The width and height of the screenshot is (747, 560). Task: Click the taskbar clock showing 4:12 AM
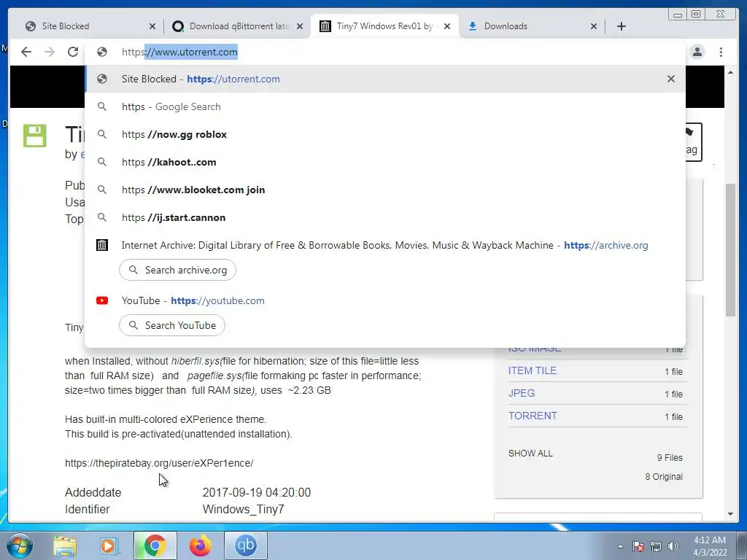[710, 546]
